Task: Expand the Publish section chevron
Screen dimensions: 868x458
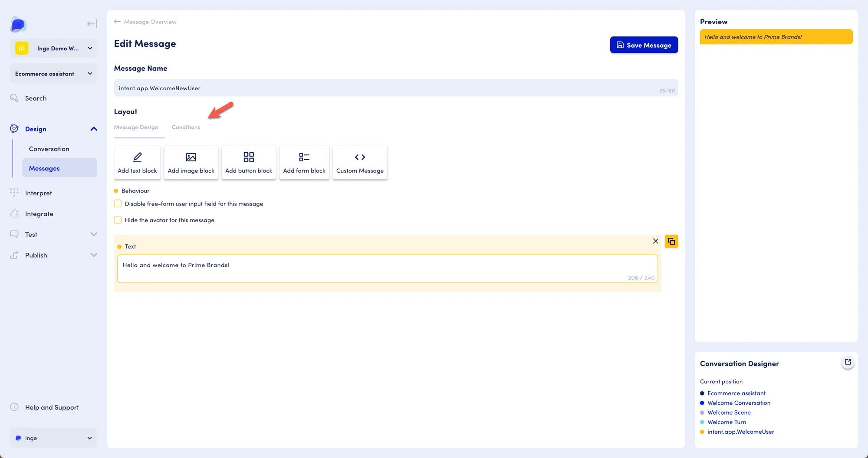Action: (x=94, y=255)
